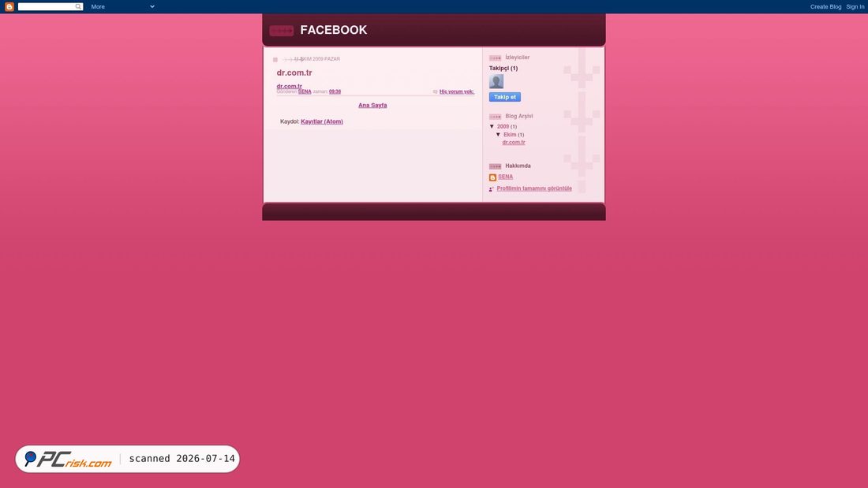Click the Hakkımda widget heading
The image size is (868, 488).
coord(518,166)
